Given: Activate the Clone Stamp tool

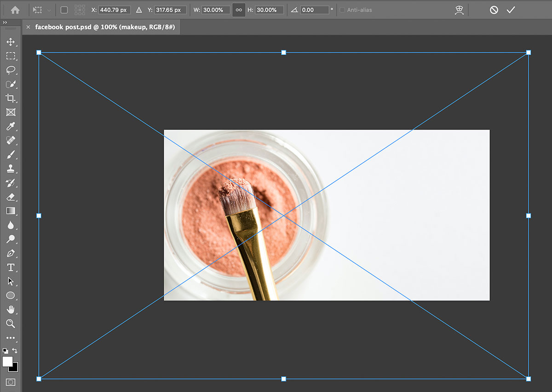Looking at the screenshot, I should (x=10, y=169).
